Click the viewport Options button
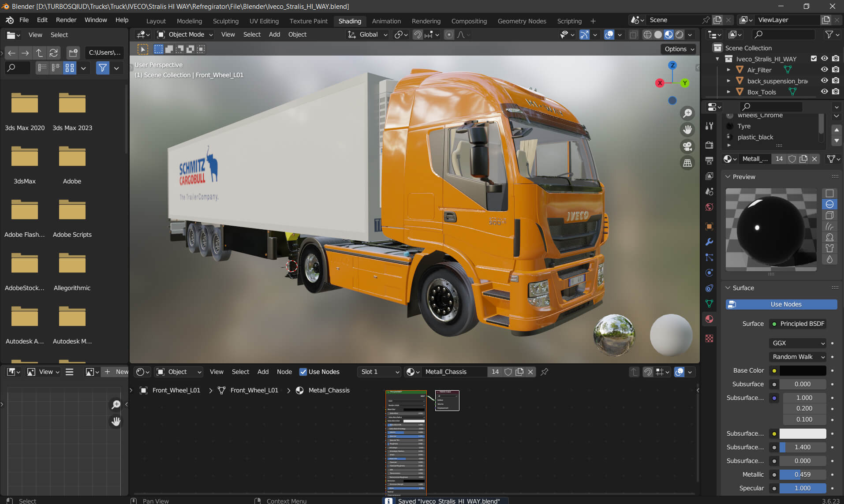 [x=679, y=49]
